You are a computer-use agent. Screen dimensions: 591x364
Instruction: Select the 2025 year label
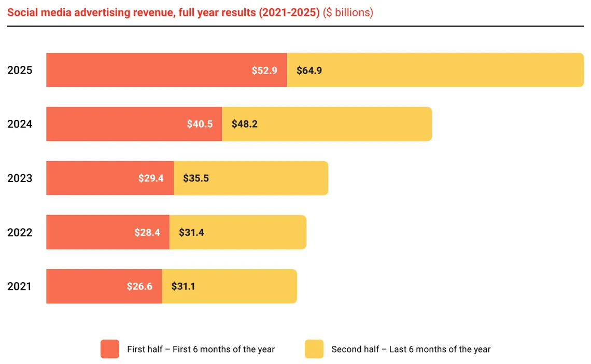point(20,70)
